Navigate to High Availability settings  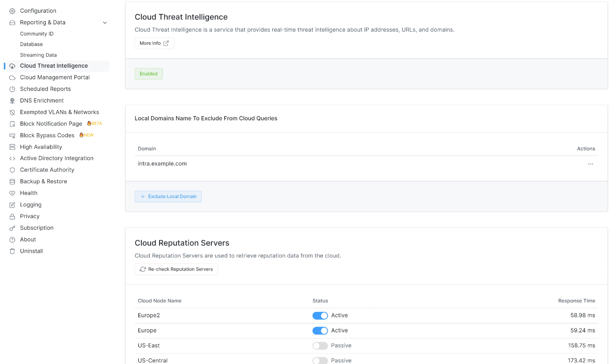41,147
